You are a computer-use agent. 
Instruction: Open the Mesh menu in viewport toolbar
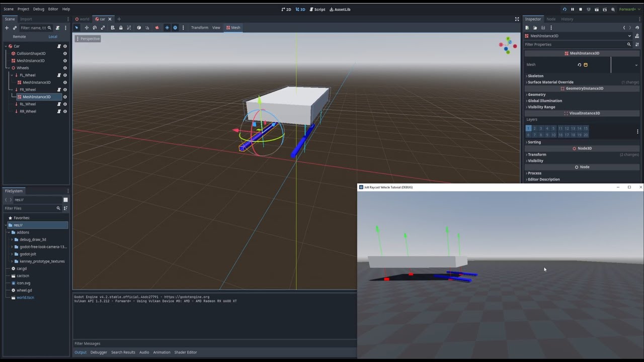233,28
